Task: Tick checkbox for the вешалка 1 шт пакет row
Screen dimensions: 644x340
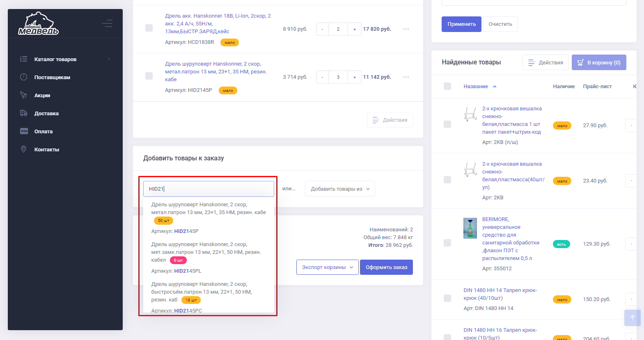Action: pos(447,124)
